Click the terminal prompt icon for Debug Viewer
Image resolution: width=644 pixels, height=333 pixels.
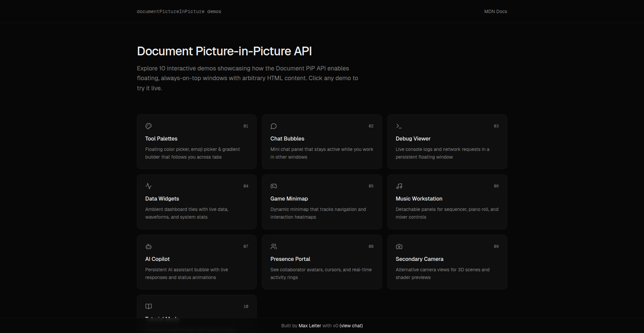coord(399,126)
